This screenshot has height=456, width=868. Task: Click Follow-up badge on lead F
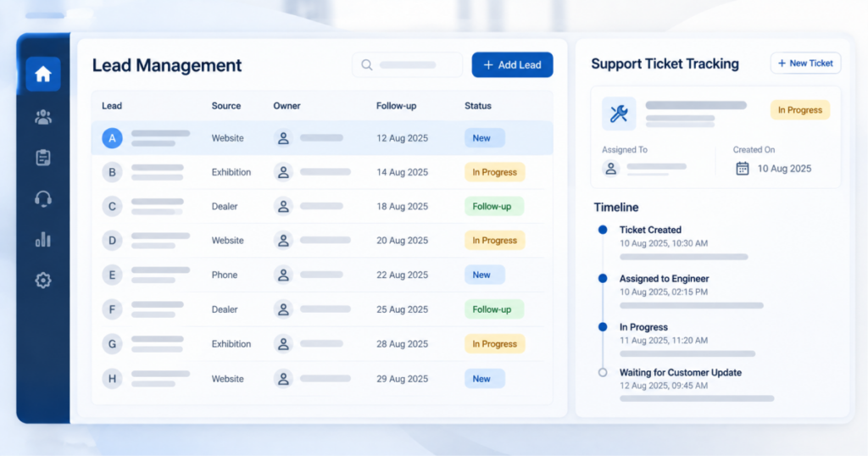coord(494,309)
